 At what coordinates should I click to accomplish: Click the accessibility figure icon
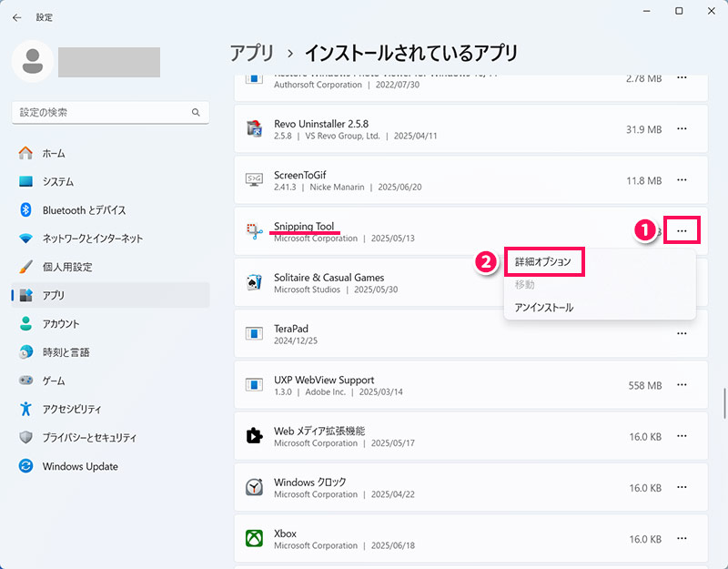pyautogui.click(x=25, y=409)
